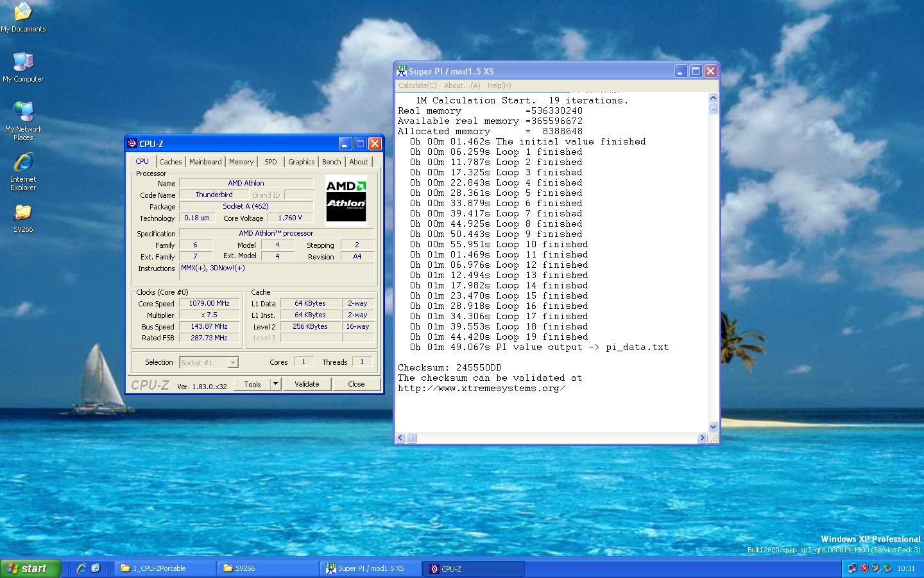Viewport: 924px width, 578px height.
Task: Click the Level 2 cache value 256 KBytes
Action: coord(311,326)
